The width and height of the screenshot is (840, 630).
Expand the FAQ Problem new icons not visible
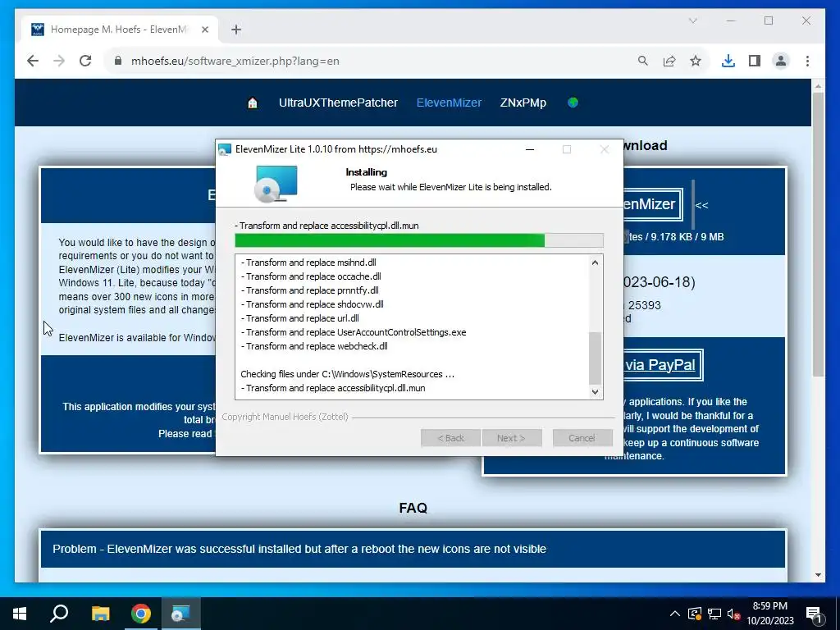tap(413, 549)
